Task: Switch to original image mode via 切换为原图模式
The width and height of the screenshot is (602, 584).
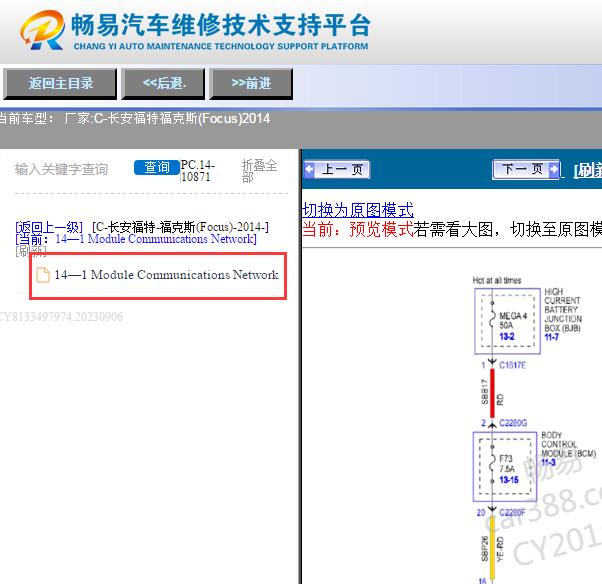Action: [x=357, y=210]
